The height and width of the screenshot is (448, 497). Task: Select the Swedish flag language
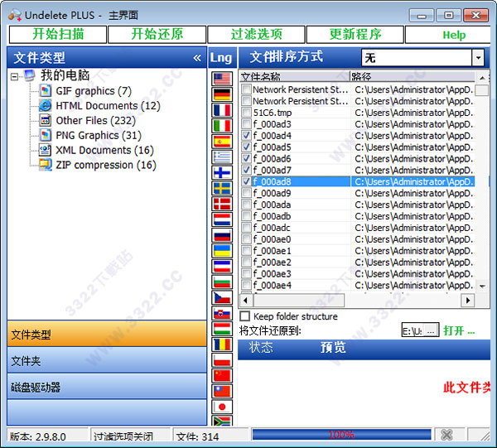click(x=222, y=188)
